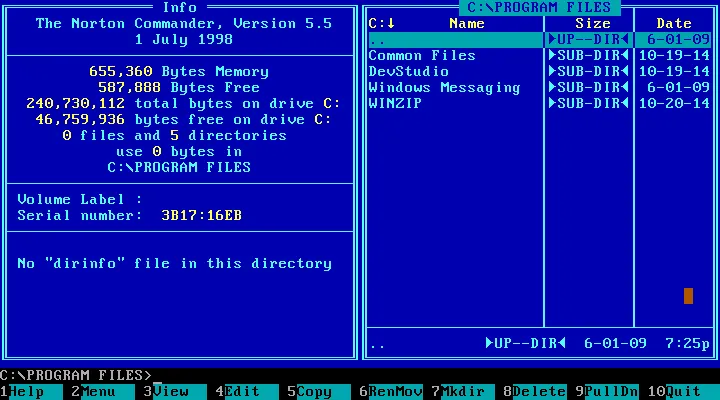Click the C:\PROGRAM FILES panel title
Image resolution: width=720 pixels, height=400 pixels.
[x=540, y=7]
